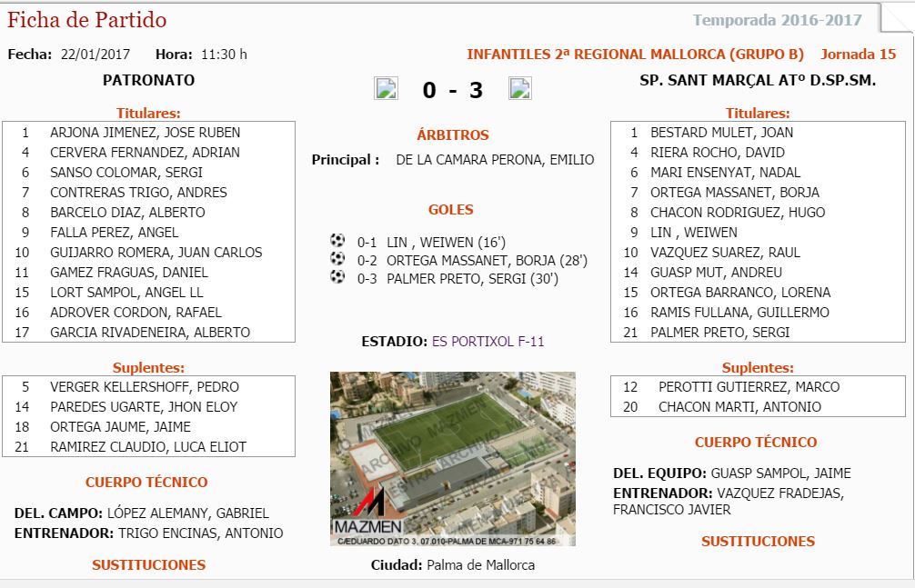
Task: Select the Infantiles 2ª Regional Mallorca competition title
Action: tap(636, 55)
